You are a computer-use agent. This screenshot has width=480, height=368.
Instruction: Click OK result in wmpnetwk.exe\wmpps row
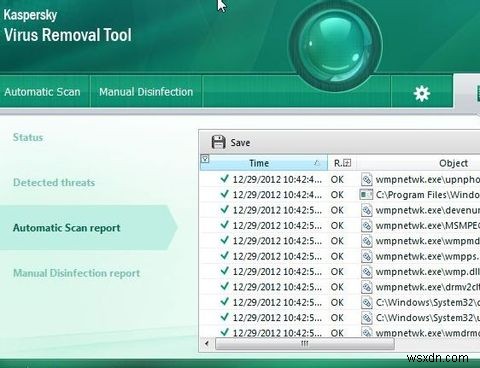coord(337,256)
